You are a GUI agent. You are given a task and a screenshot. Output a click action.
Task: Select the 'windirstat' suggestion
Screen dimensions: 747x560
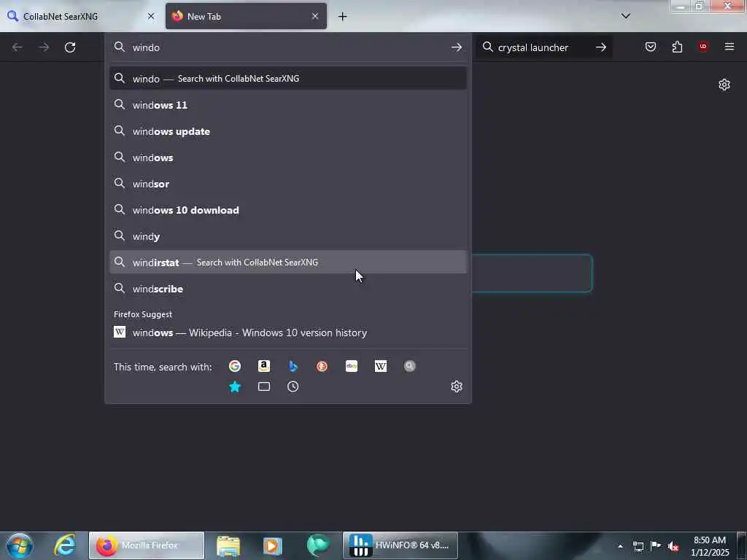coord(287,262)
